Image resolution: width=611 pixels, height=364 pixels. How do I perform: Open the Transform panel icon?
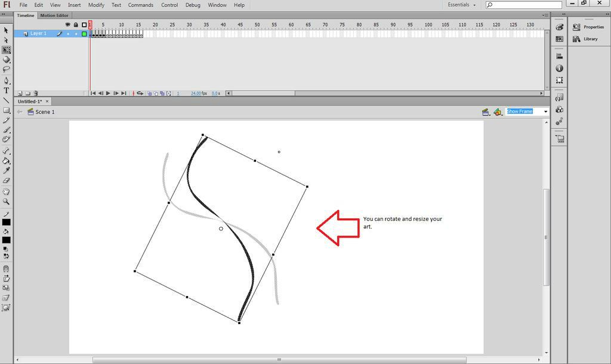click(559, 81)
